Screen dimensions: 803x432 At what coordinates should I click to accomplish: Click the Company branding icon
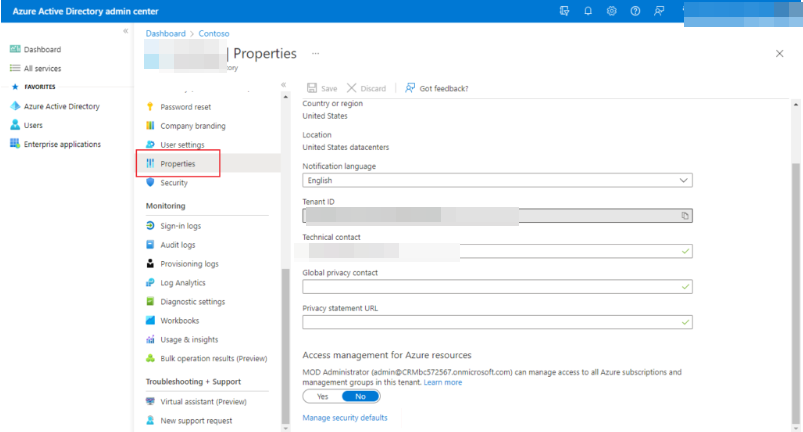point(150,125)
